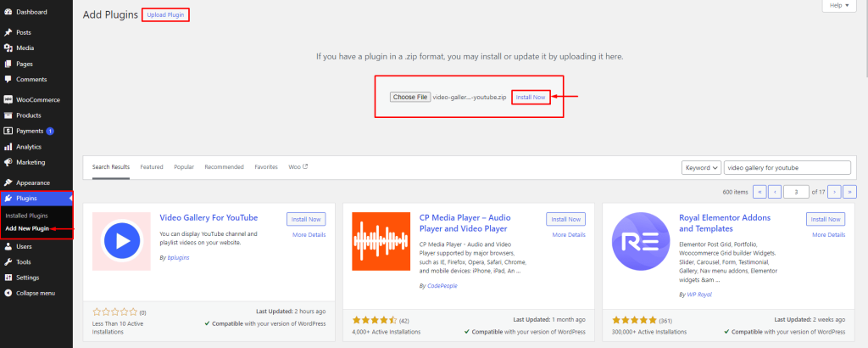Install Video Gallery For YouTube plugin

point(306,219)
